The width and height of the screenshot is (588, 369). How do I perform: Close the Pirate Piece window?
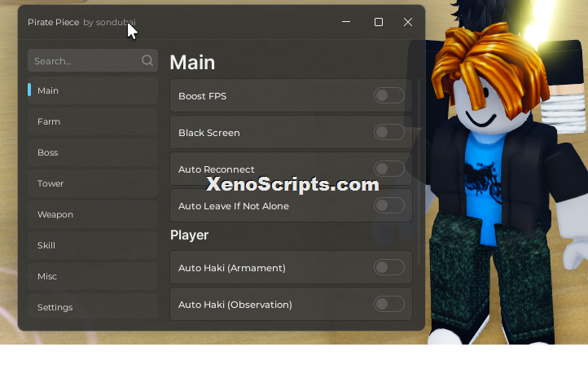[408, 22]
